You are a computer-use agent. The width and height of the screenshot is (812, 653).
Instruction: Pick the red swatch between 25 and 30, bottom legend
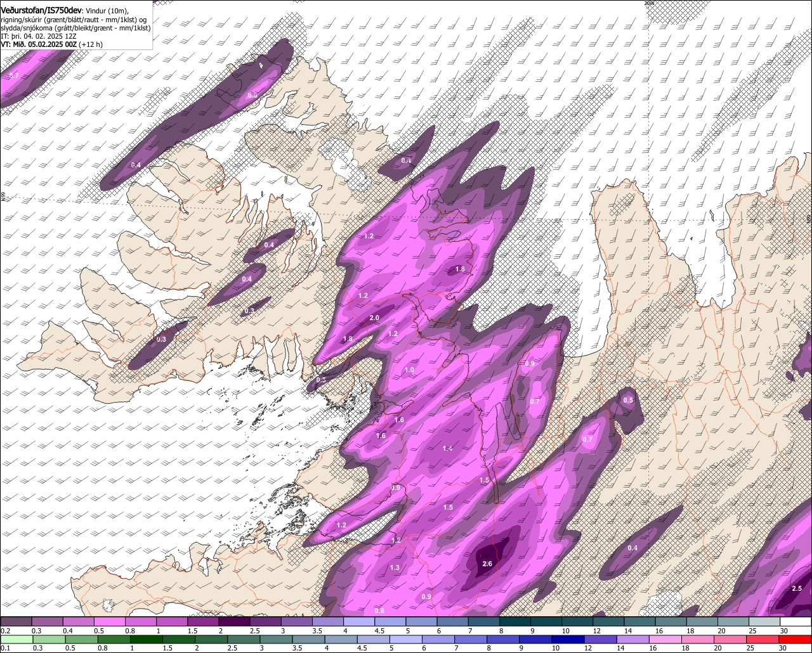(x=763, y=639)
